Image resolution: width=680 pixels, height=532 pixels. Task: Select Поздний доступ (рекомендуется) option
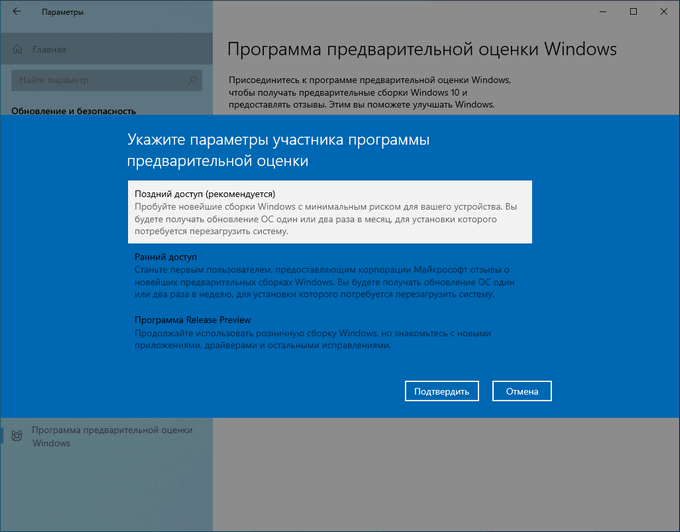click(330, 212)
